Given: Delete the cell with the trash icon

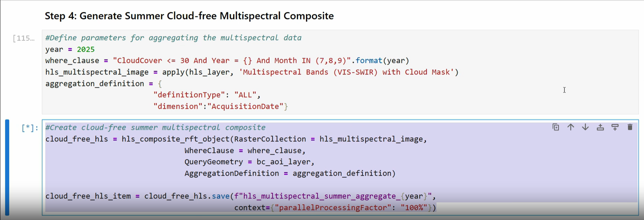Looking at the screenshot, I should (x=629, y=127).
